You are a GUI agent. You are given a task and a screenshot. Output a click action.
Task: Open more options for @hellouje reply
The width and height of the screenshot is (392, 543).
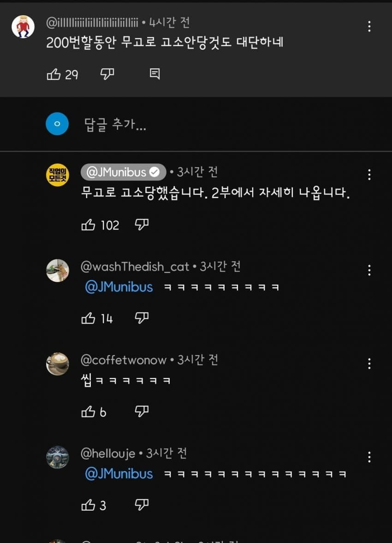pyautogui.click(x=369, y=457)
